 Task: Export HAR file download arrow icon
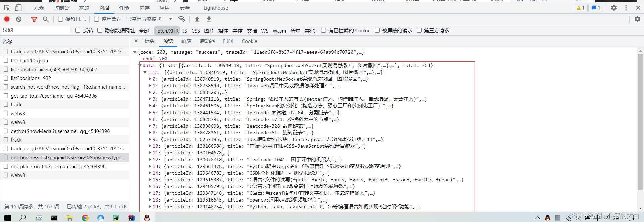coord(209,19)
